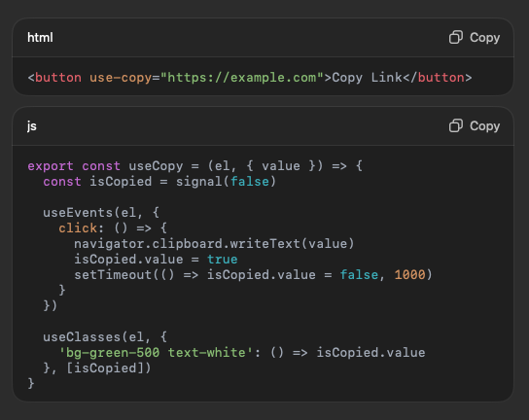529x420 pixels.
Task: Click '{ value }' destructured parameter
Action: pyautogui.click(x=281, y=166)
